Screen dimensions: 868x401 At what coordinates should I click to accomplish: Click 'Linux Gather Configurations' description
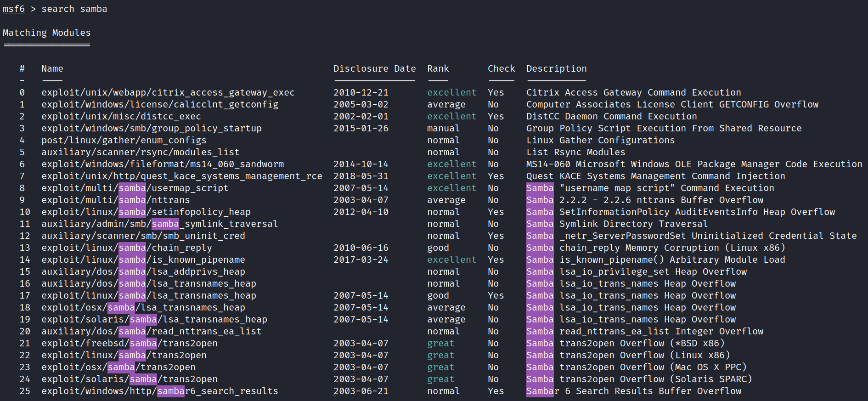[x=601, y=140]
